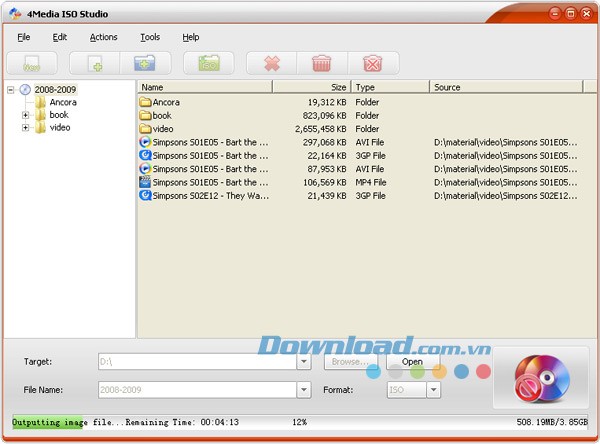600x444 pixels.
Task: Expand the video folder in tree
Action: [26, 128]
